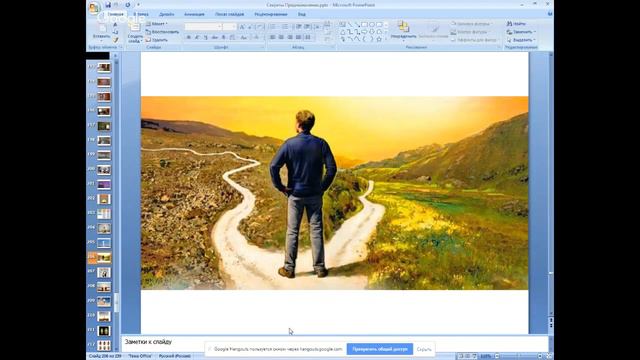This screenshot has height=360, width=640.
Task: Select the line shape in shapes gallery
Action: (350, 24)
